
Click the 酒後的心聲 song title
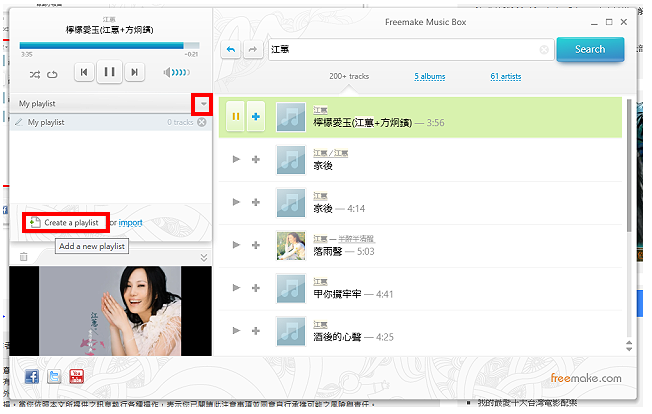coord(337,337)
